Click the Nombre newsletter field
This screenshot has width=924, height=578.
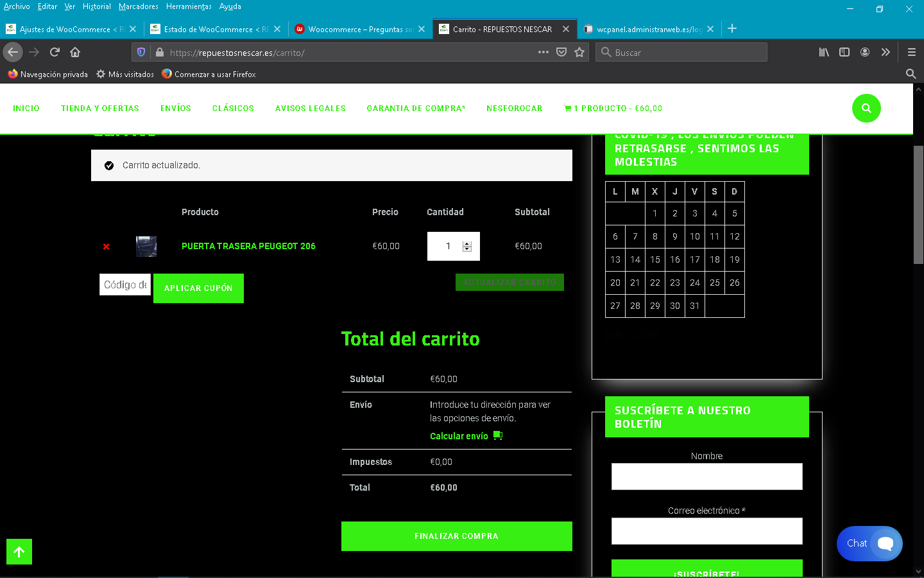(x=707, y=477)
